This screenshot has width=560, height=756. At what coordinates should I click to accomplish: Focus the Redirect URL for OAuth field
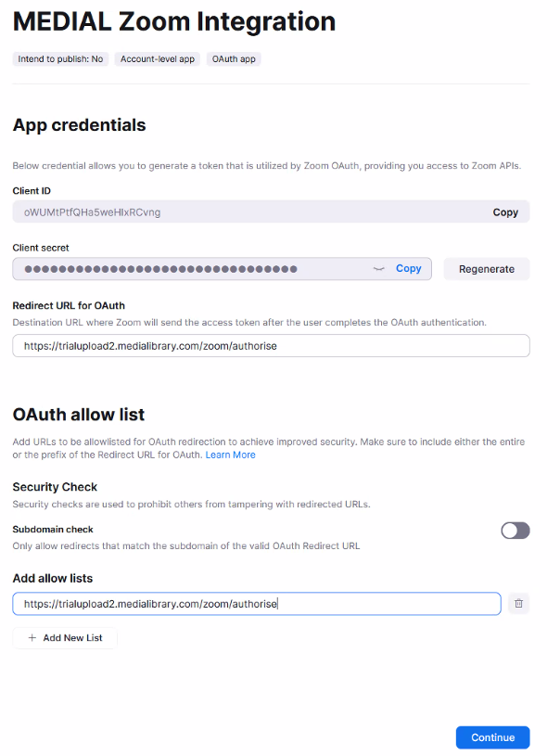271,346
